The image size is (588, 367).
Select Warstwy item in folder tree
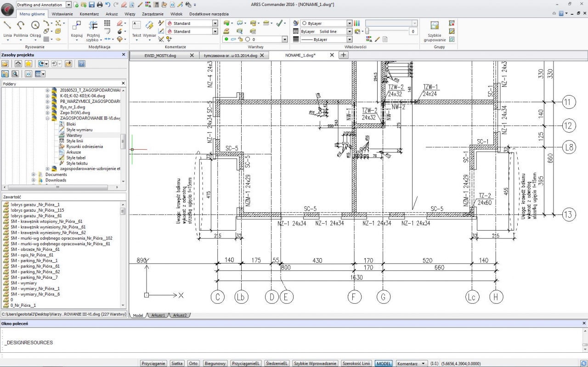tap(74, 136)
